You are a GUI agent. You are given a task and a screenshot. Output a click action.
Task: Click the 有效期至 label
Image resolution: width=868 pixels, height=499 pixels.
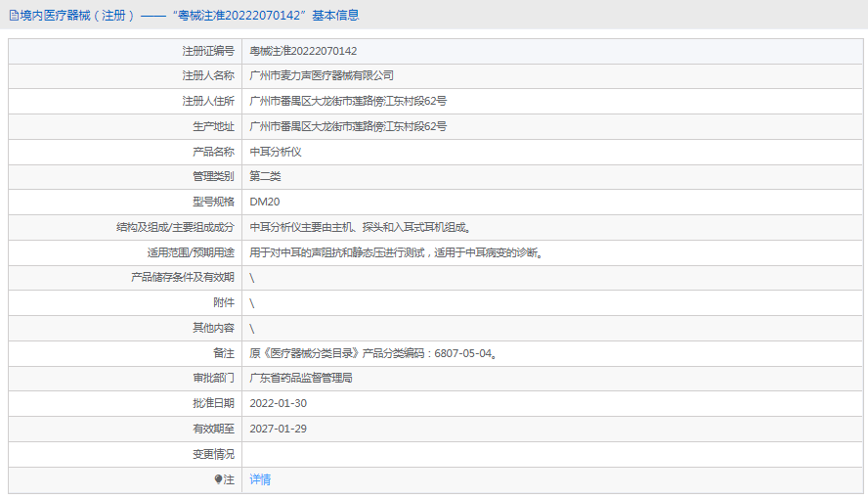pyautogui.click(x=214, y=430)
